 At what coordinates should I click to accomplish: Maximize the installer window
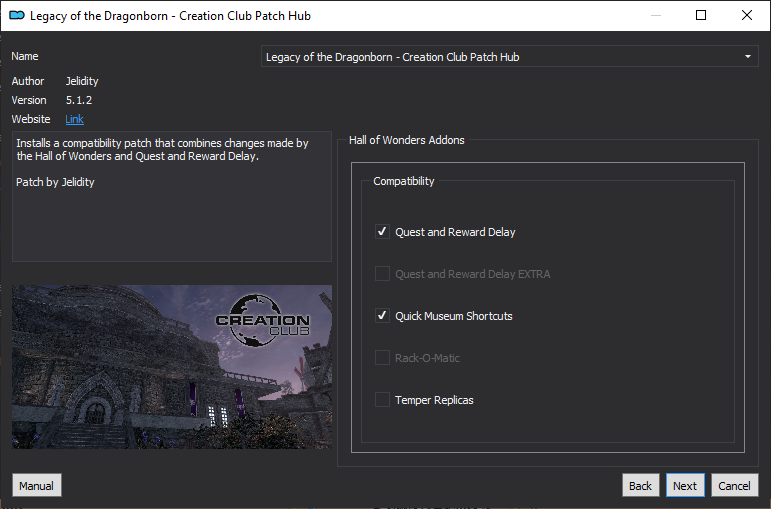(x=701, y=15)
